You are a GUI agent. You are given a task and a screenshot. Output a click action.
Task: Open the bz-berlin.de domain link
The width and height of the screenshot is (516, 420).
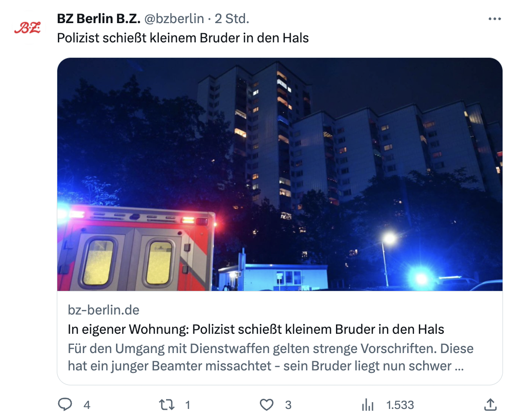[103, 310]
